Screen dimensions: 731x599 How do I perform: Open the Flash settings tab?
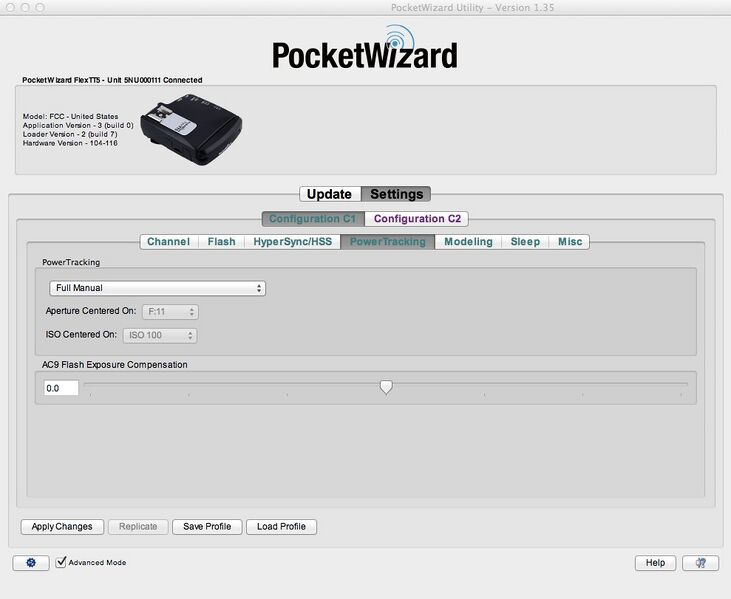pyautogui.click(x=221, y=241)
